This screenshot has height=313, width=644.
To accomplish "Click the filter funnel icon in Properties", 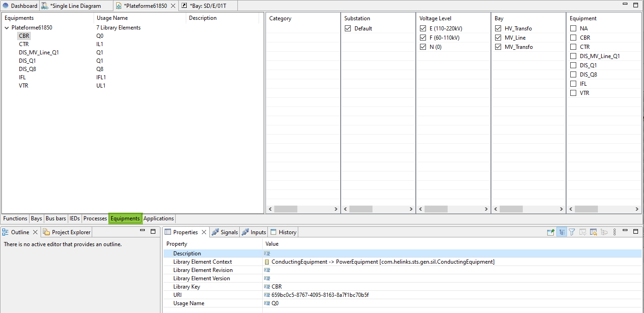I will 572,232.
